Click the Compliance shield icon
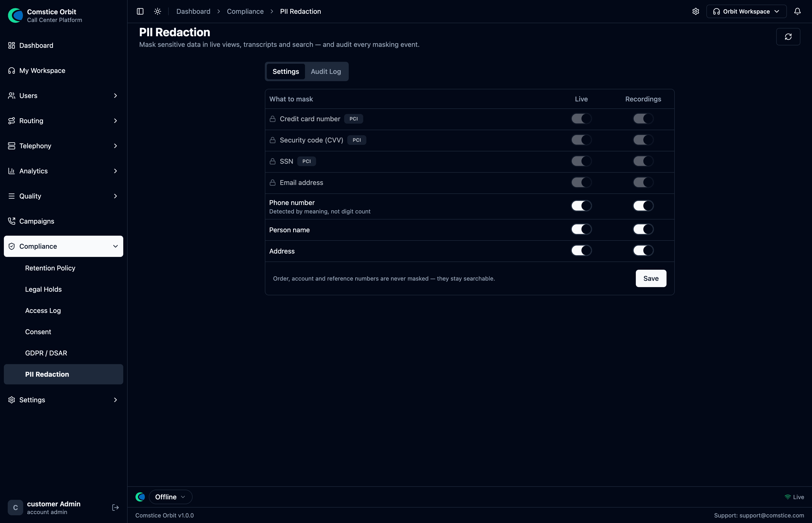The width and height of the screenshot is (812, 523). point(12,247)
